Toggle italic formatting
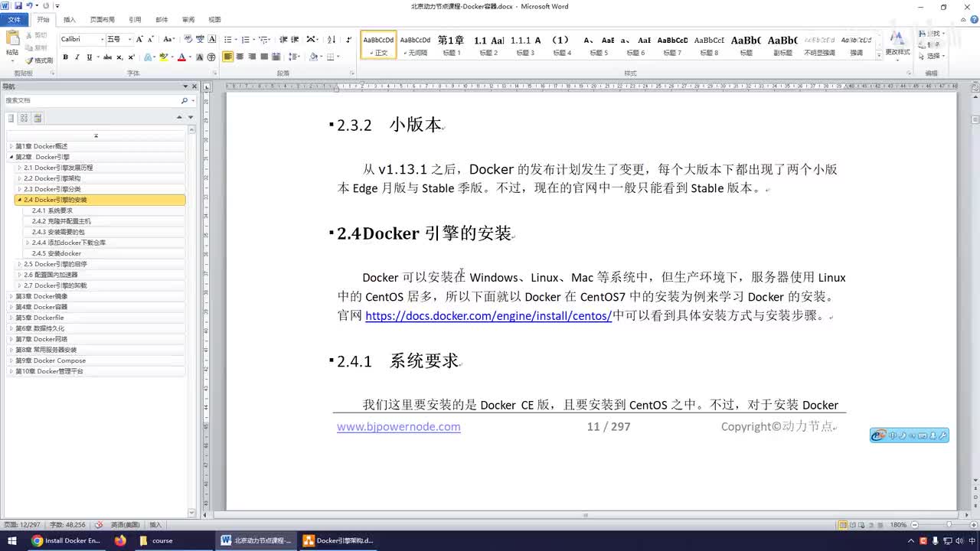 (x=77, y=57)
